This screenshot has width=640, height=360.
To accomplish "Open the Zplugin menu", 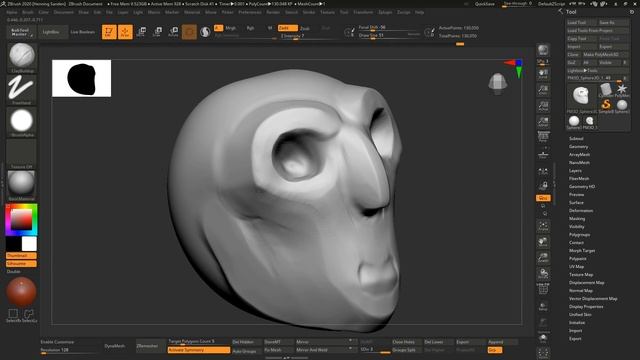I will [x=385, y=12].
